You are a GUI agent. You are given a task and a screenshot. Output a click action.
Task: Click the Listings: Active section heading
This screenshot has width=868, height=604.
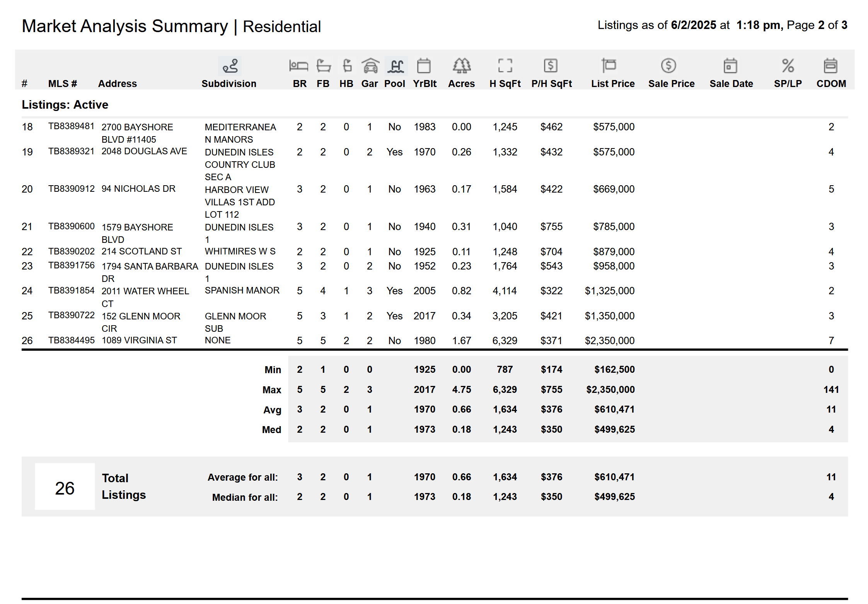[x=65, y=105]
